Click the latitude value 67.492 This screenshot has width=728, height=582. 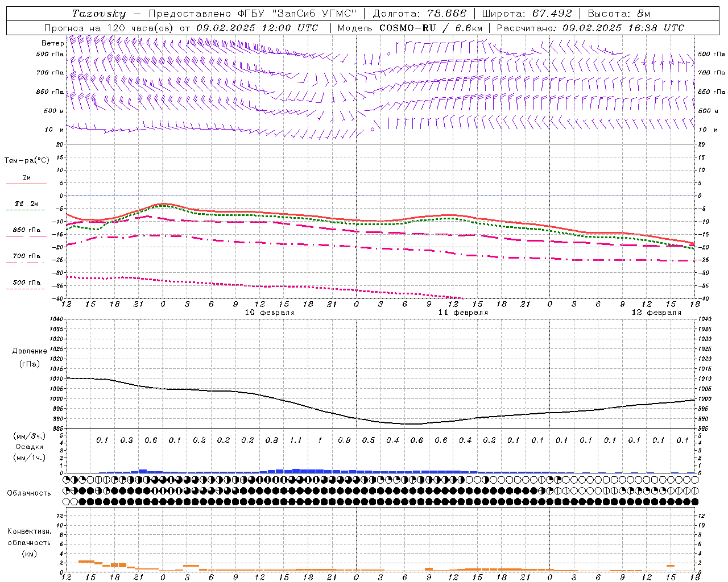(552, 14)
